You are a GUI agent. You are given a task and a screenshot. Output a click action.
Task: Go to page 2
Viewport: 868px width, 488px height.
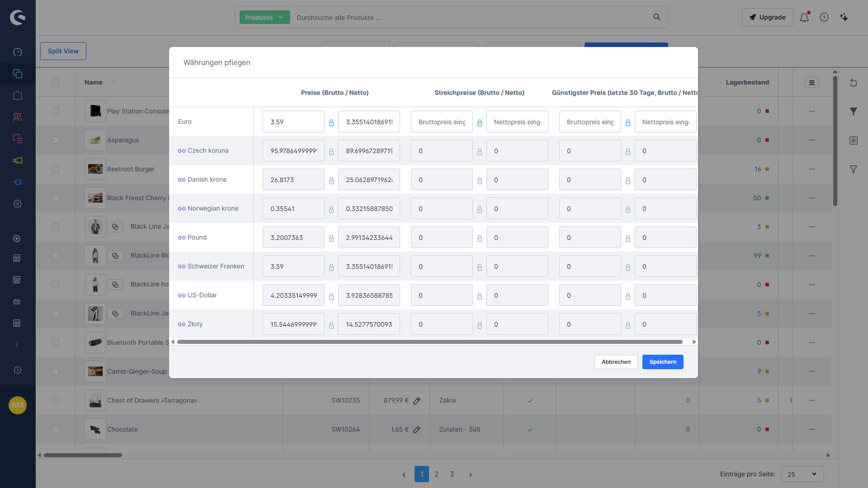(x=436, y=474)
